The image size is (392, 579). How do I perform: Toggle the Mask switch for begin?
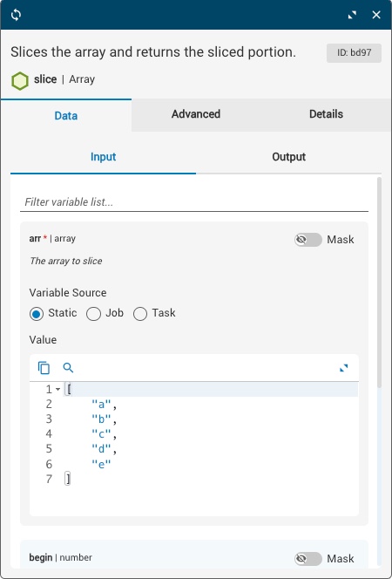[308, 559]
